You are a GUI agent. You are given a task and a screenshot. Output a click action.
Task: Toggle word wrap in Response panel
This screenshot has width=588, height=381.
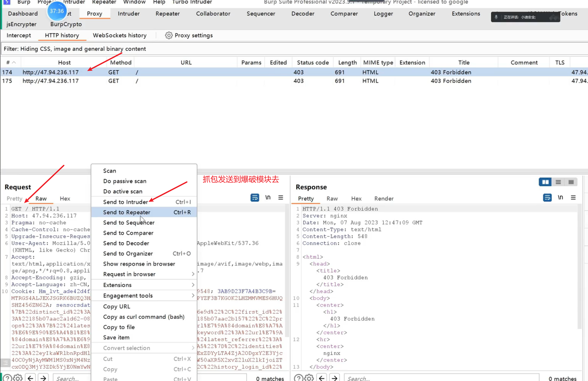(x=547, y=197)
